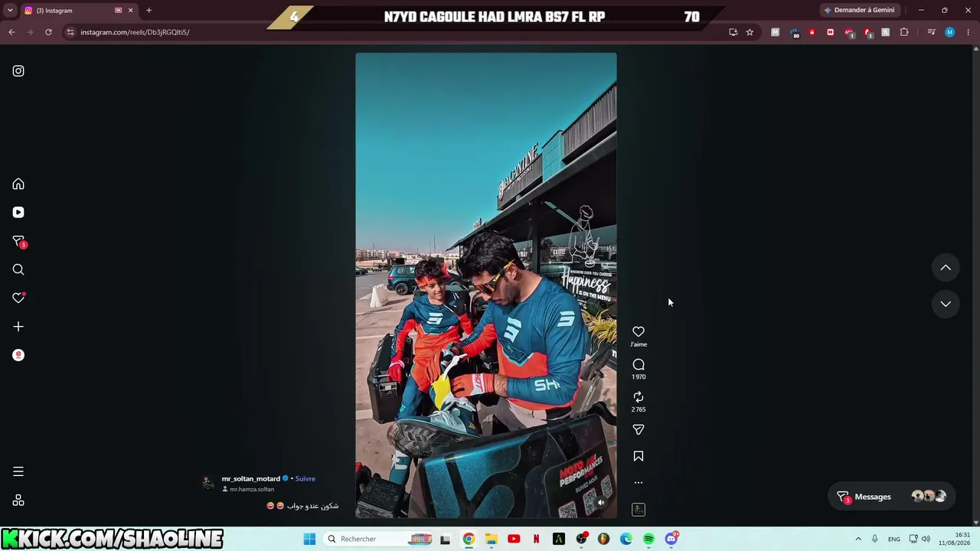The height and width of the screenshot is (551, 980).
Task: Click the taskbar Rechercher search box
Action: click(379, 539)
